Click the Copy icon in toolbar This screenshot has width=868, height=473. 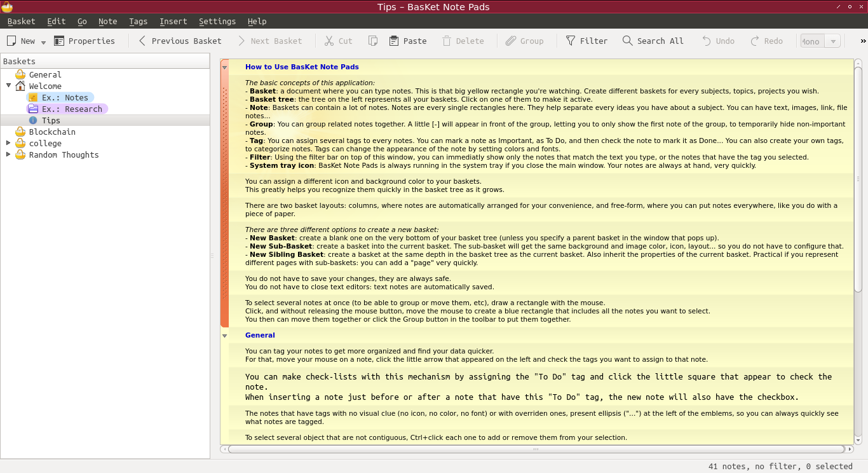click(x=373, y=41)
